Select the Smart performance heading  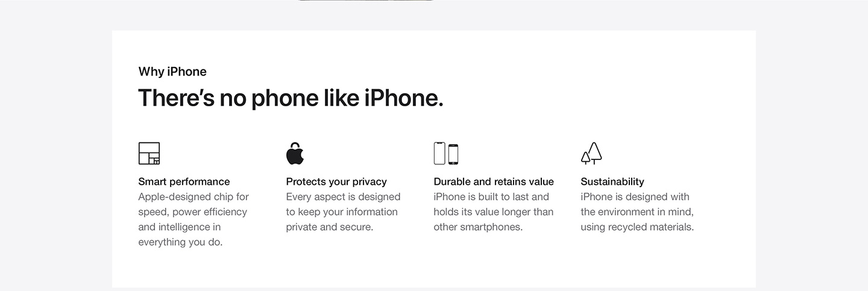tap(184, 182)
